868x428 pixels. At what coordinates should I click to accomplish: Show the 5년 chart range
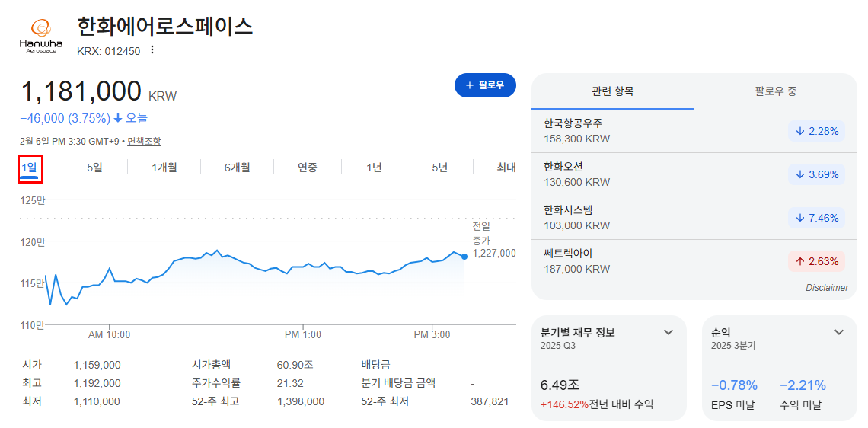(x=439, y=168)
